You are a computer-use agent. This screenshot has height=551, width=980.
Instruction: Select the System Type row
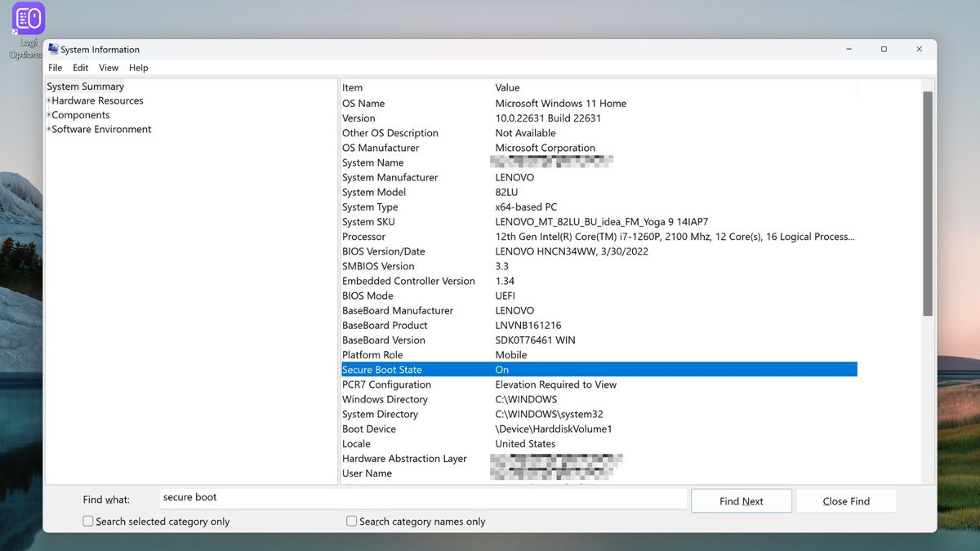pos(599,207)
